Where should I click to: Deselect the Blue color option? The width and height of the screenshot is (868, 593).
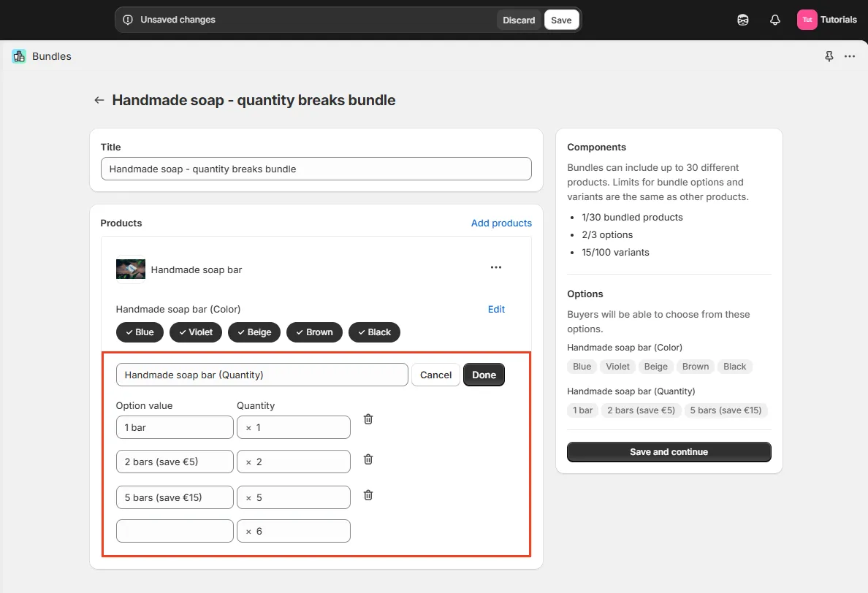coord(140,332)
